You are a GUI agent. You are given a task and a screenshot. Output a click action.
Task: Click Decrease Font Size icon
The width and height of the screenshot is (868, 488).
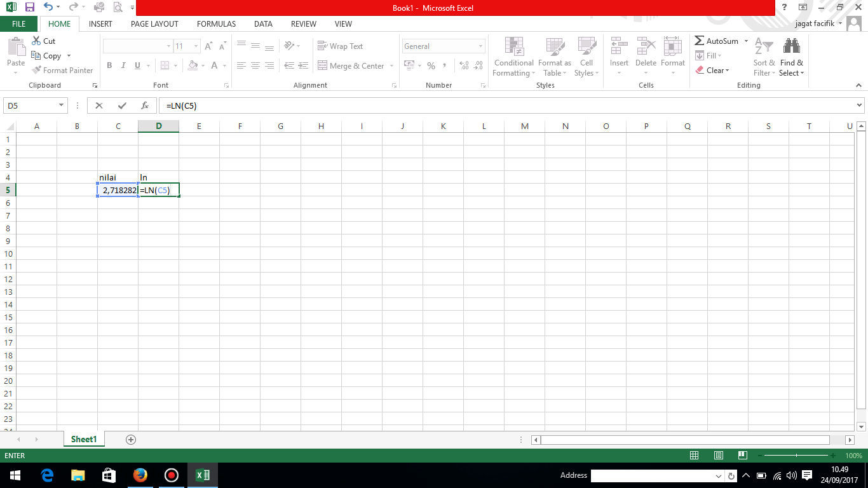[x=222, y=46]
